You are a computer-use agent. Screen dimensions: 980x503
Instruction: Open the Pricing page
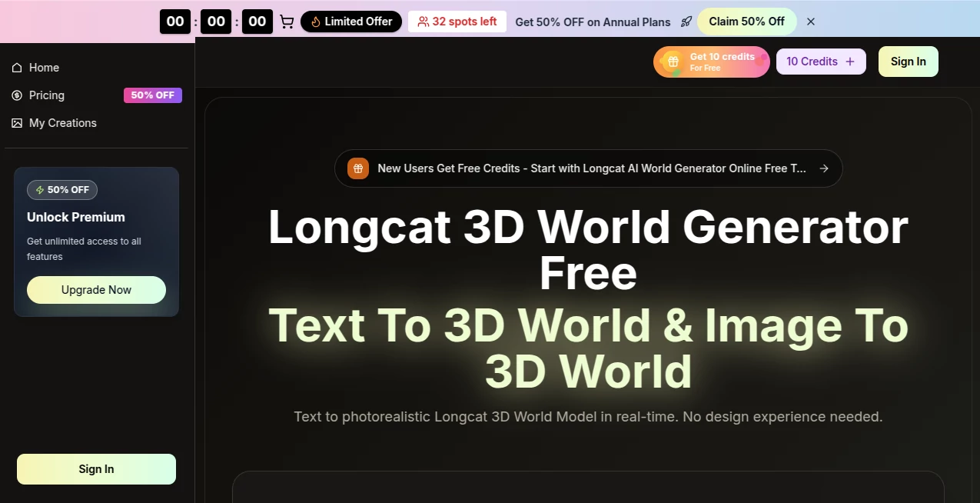(47, 95)
